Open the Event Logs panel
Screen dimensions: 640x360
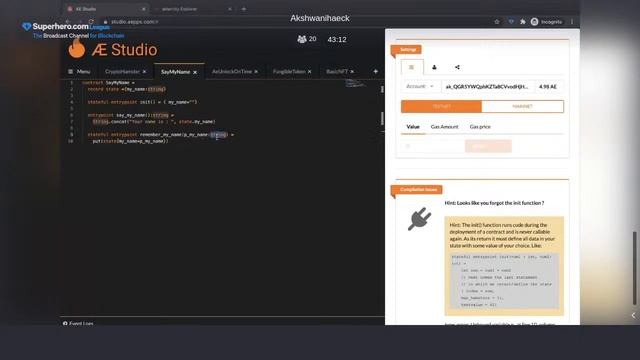point(78,323)
